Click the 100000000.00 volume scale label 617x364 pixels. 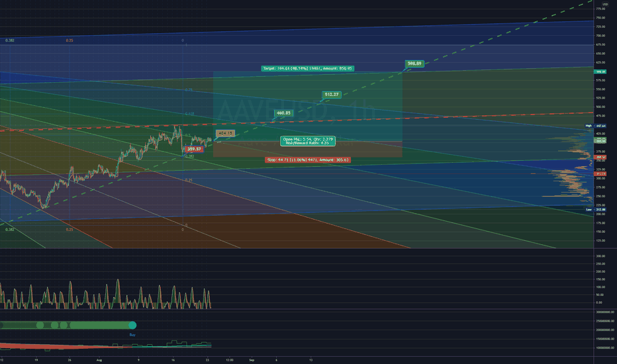605,348
